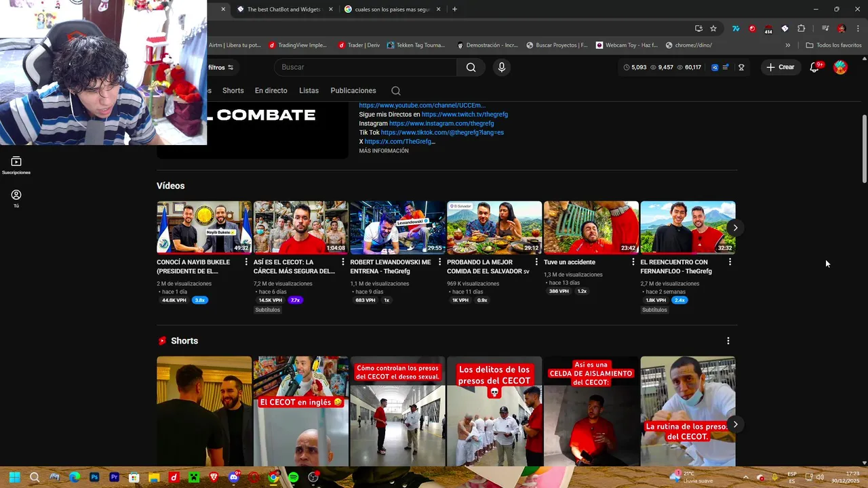This screenshot has height=488, width=868.
Task: Open options for ROBERT LEWANDOWSKI video
Action: (x=439, y=262)
